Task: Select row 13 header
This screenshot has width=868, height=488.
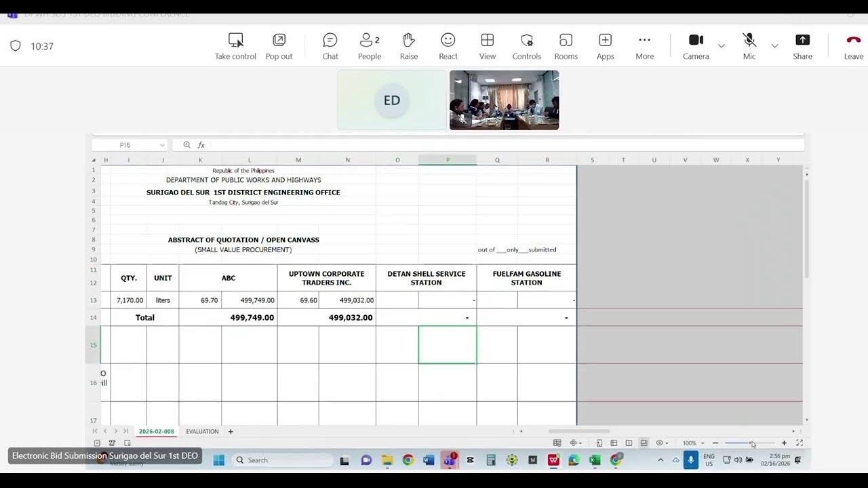Action: (x=94, y=300)
